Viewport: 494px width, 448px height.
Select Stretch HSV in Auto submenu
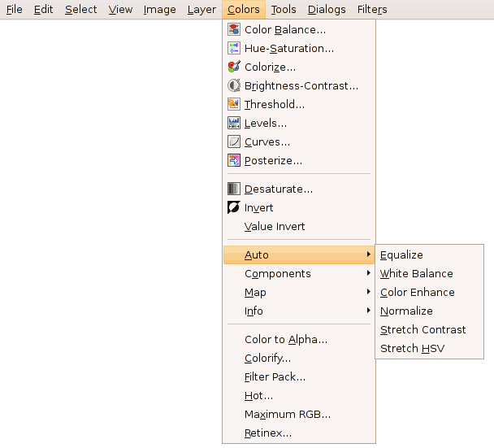coord(430,348)
